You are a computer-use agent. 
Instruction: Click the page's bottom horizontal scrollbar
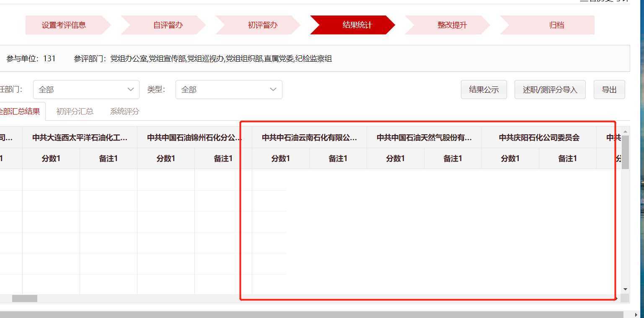point(312,315)
